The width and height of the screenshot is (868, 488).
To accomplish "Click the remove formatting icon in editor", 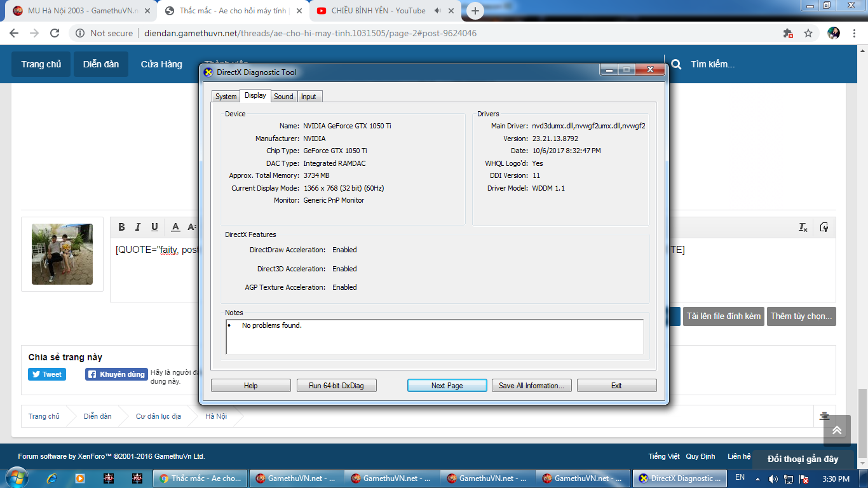I will point(803,227).
